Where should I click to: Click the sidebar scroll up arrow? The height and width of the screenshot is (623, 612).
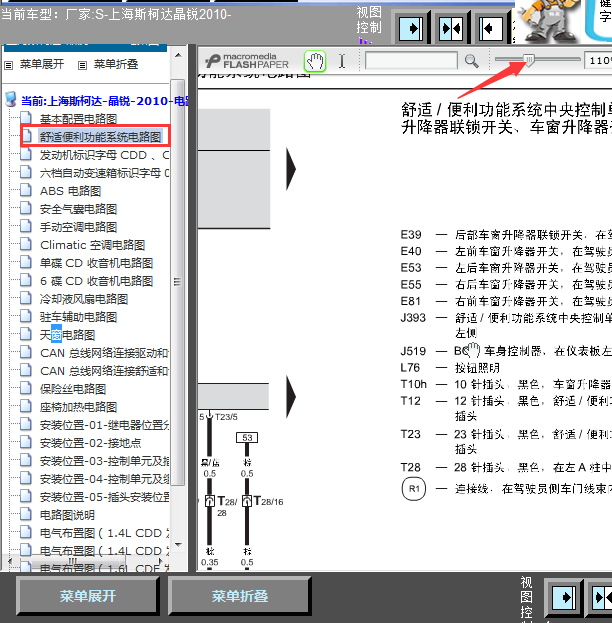pyautogui.click(x=178, y=55)
